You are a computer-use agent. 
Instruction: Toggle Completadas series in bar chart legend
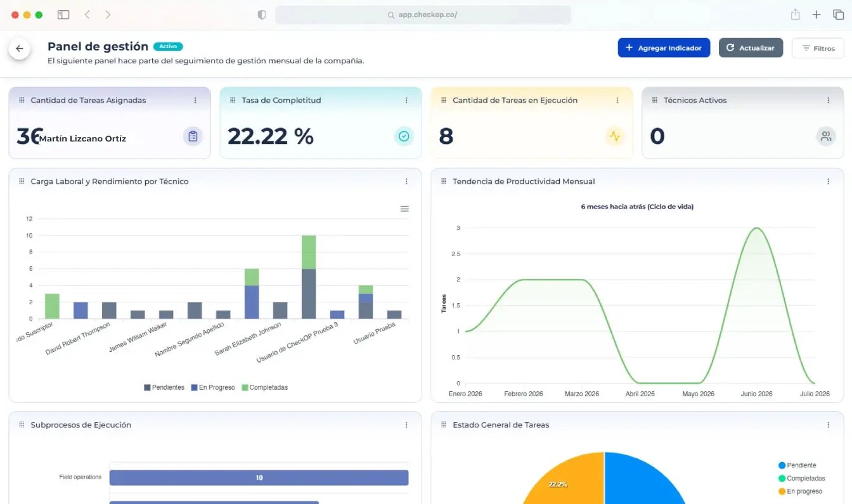(x=264, y=387)
